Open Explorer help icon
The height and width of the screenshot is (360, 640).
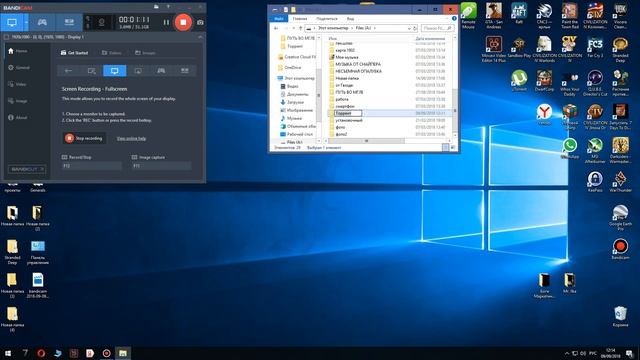(x=454, y=18)
